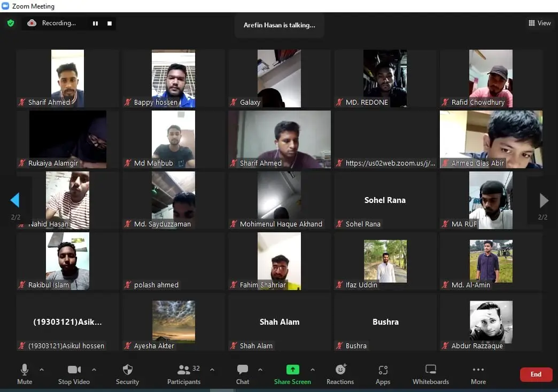This screenshot has width=558, height=392.
Task: Open the Chat panel
Action: click(243, 374)
